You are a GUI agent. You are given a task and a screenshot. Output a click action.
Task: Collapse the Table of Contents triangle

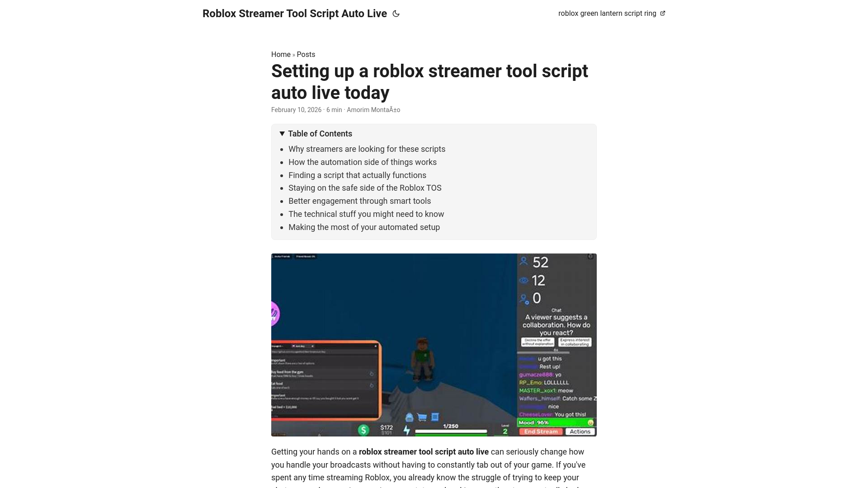click(x=282, y=134)
